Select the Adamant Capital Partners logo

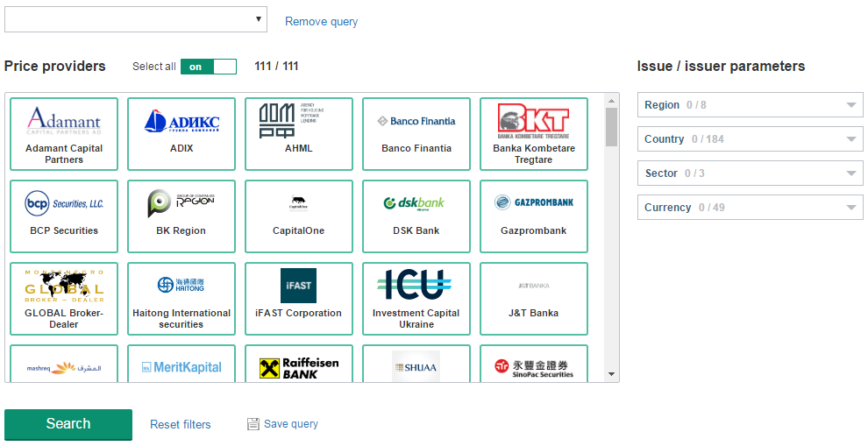[63, 120]
